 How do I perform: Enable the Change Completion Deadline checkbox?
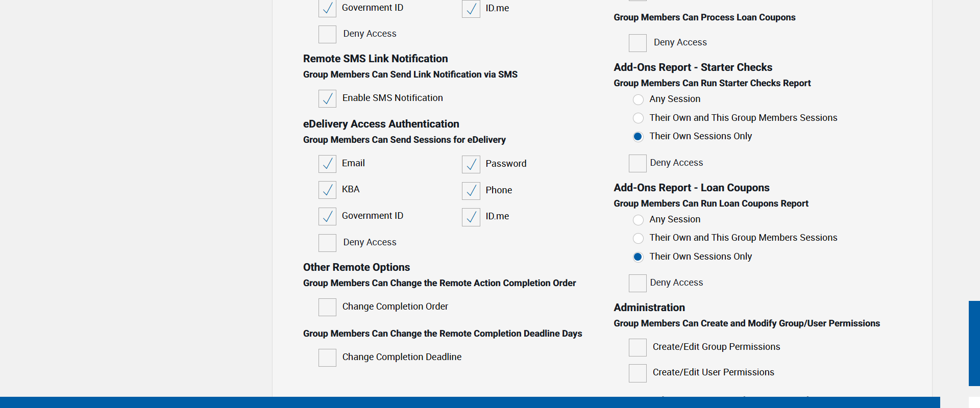point(327,358)
